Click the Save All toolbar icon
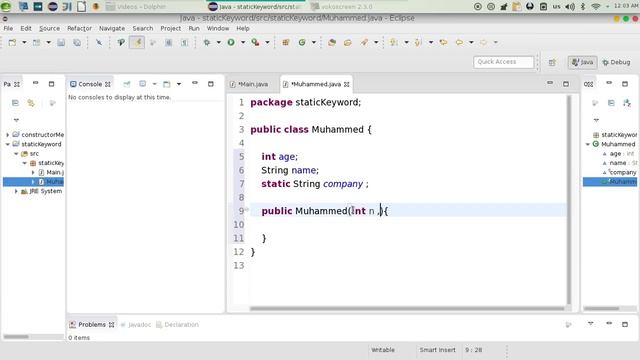Screen dimensions: 640x360 (x=77, y=42)
